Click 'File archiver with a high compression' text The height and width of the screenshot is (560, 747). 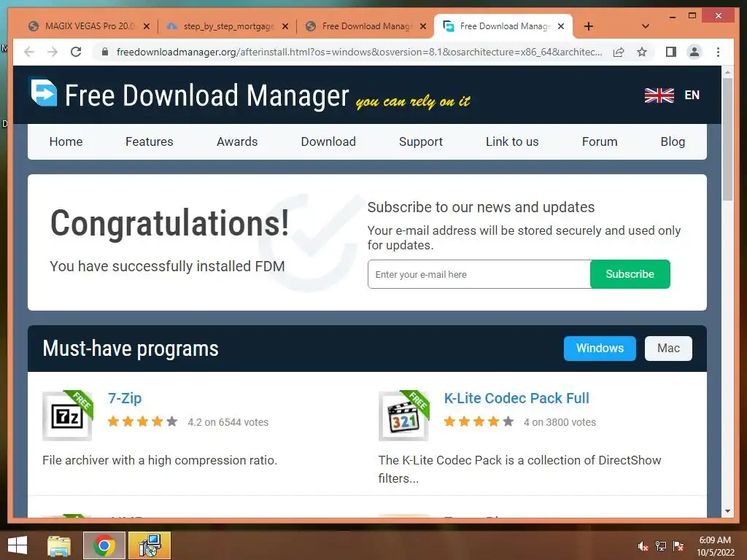click(160, 461)
